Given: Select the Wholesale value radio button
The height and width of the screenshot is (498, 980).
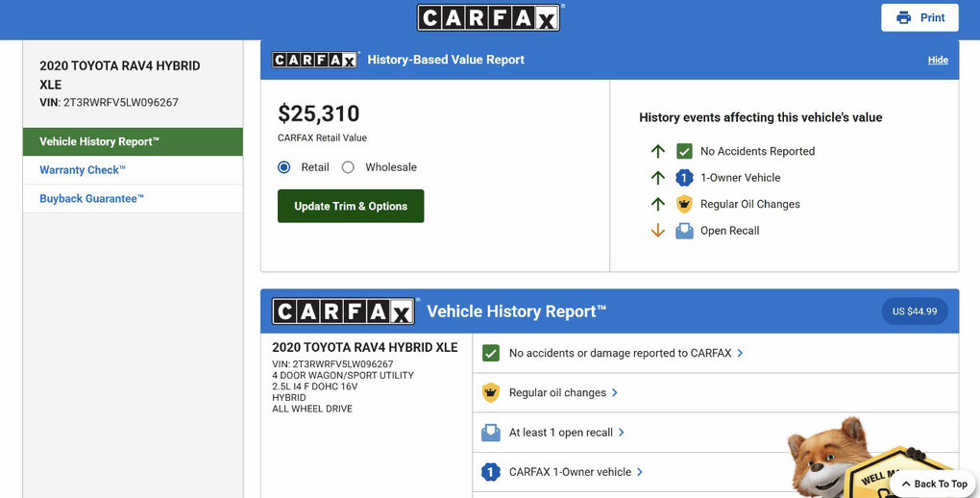Looking at the screenshot, I should click(348, 167).
